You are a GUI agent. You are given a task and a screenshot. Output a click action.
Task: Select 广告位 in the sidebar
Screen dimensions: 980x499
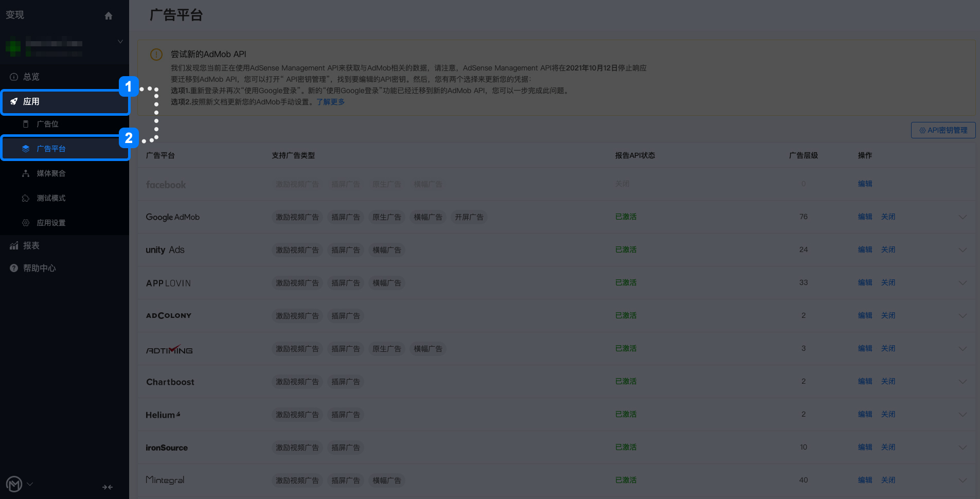coord(47,124)
